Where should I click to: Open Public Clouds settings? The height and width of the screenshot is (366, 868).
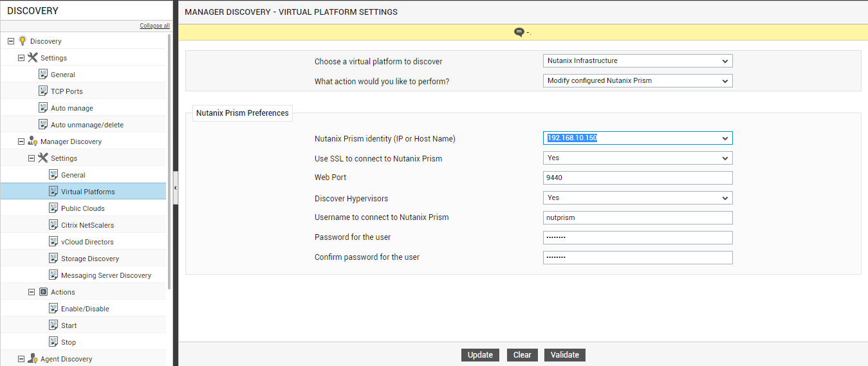click(x=83, y=208)
